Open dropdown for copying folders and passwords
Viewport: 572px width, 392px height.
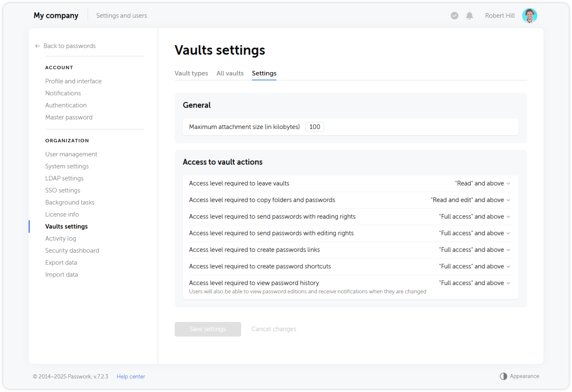pyautogui.click(x=470, y=200)
